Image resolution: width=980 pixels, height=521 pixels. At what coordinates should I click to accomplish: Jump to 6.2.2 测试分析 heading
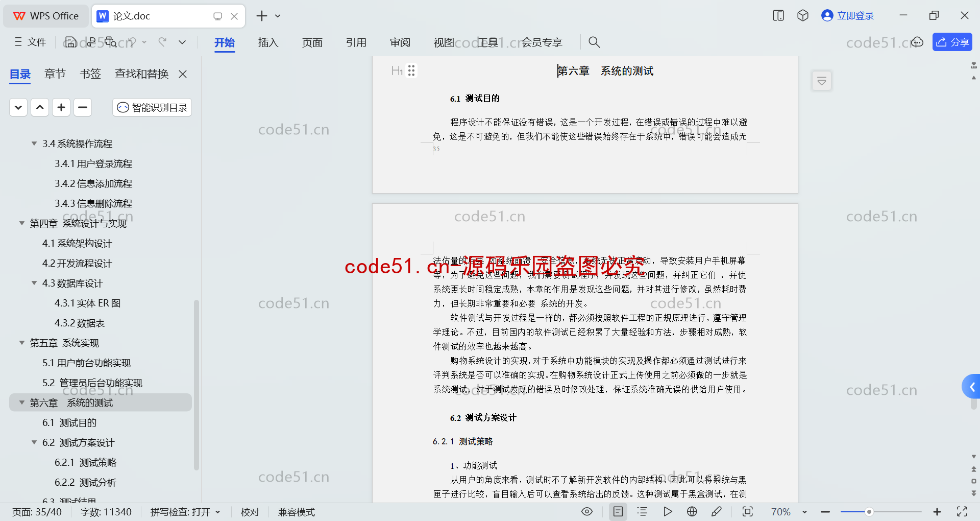click(x=86, y=482)
